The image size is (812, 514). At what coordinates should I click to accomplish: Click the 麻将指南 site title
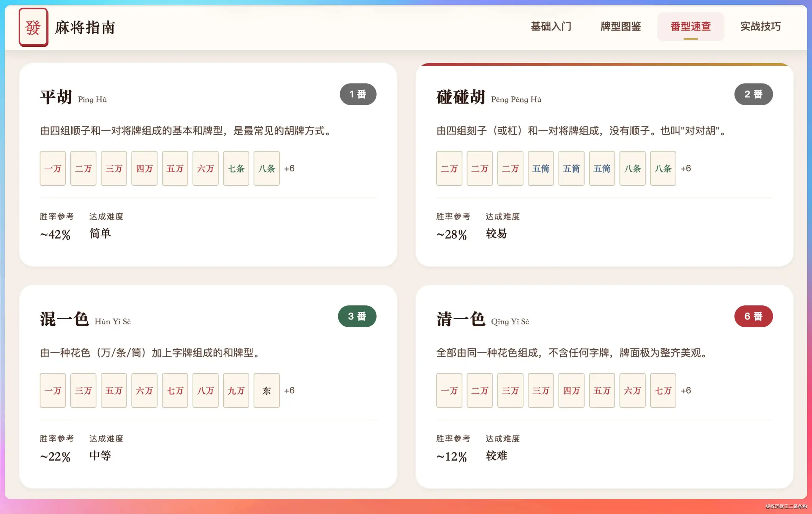85,27
